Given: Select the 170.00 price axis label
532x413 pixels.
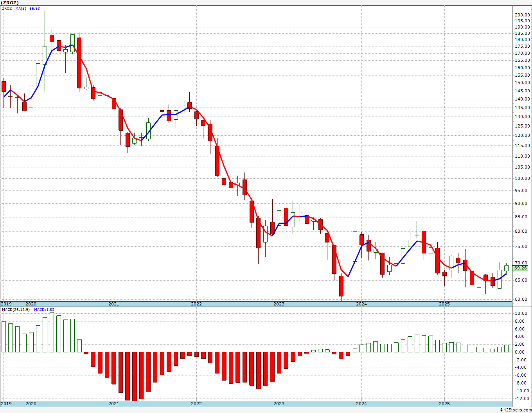Looking at the screenshot, I should 522,53.
